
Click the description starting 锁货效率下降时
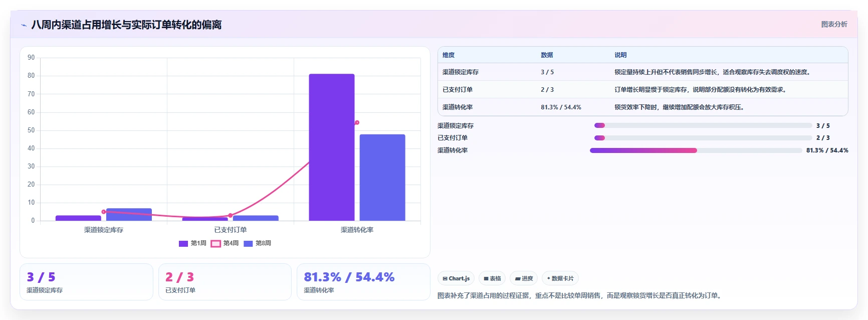tap(680, 107)
